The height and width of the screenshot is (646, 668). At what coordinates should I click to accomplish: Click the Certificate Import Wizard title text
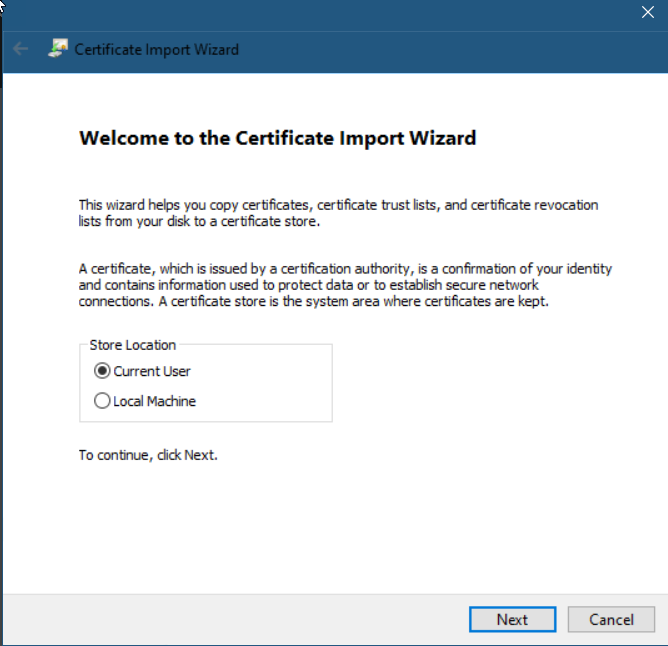tap(157, 50)
